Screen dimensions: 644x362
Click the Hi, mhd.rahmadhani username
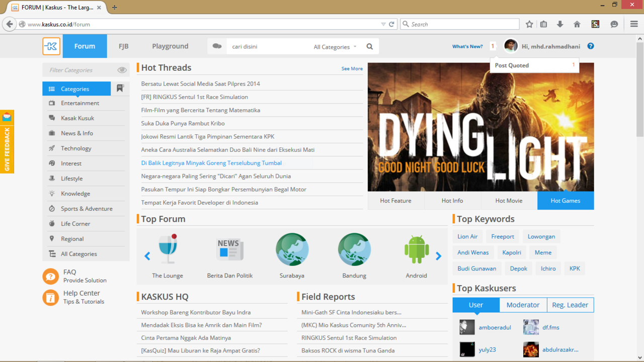pyautogui.click(x=551, y=46)
